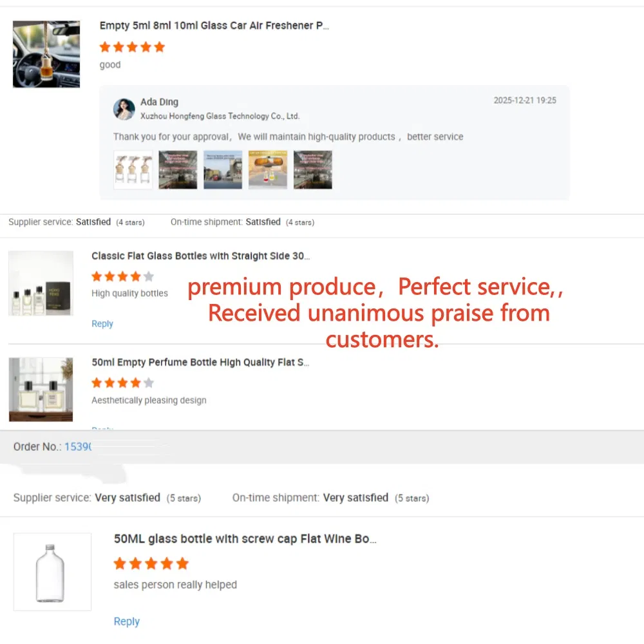Reply to the "sales person really helped" review
The width and height of the screenshot is (644, 644).
pyautogui.click(x=126, y=621)
